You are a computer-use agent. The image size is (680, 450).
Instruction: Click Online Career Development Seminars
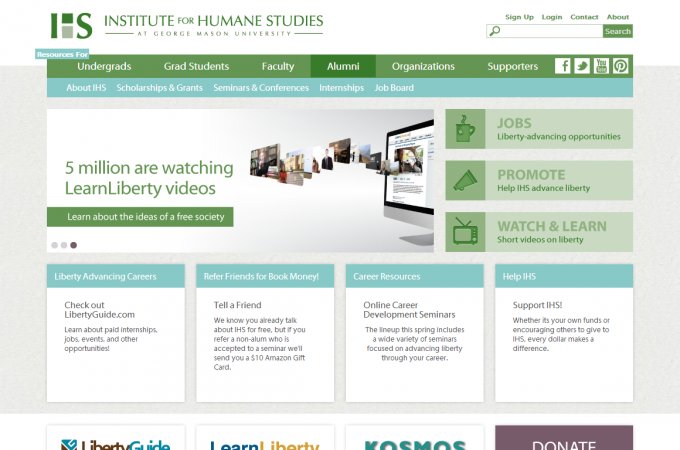(409, 310)
